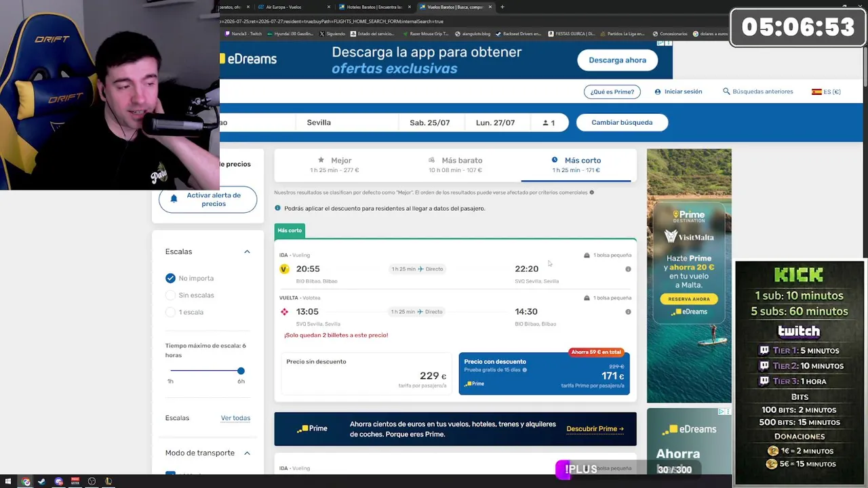
Task: Open League of Legends from the taskbar
Action: click(108, 482)
